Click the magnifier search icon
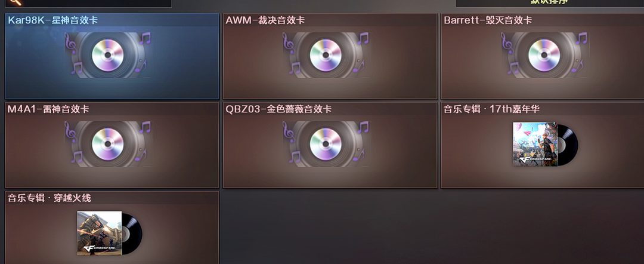 15,2
